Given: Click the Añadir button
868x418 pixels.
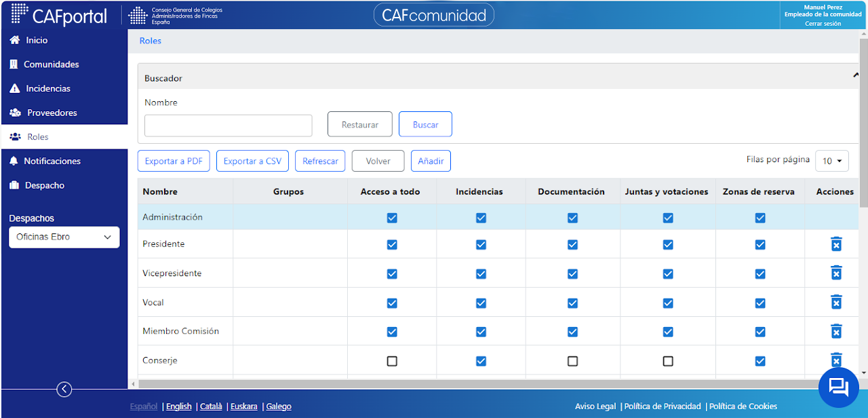Looking at the screenshot, I should 431,161.
